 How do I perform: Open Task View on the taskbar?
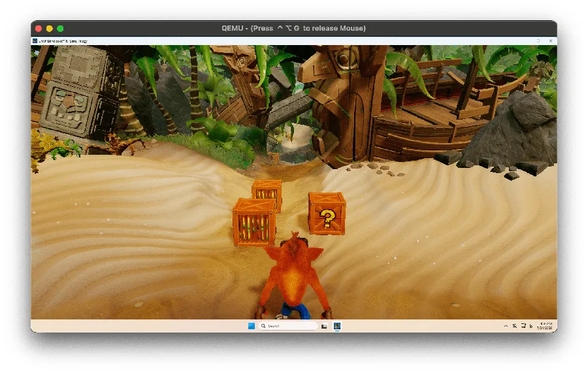tap(324, 326)
